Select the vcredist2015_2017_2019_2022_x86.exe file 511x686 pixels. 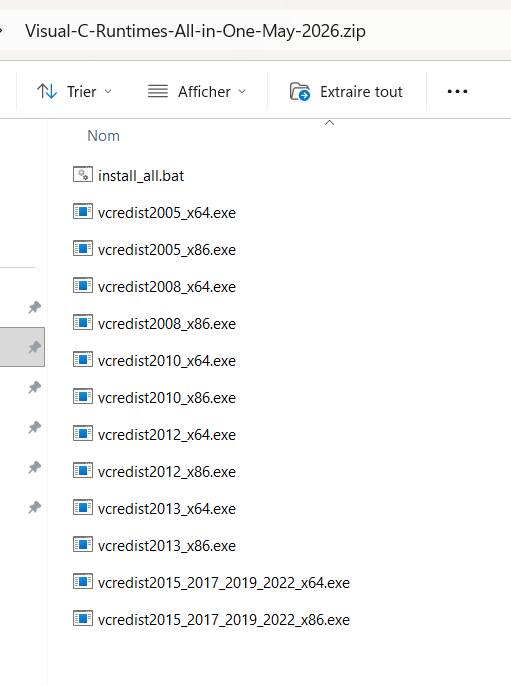[x=211, y=619]
